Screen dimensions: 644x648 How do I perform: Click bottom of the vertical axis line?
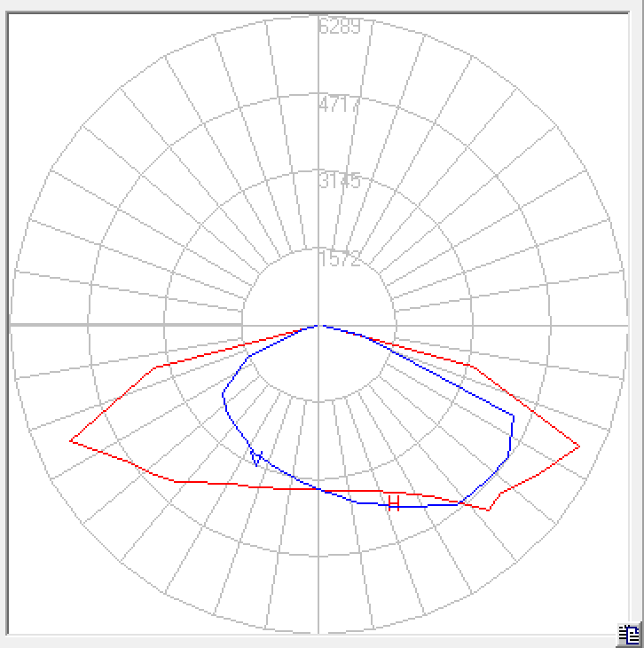click(x=318, y=630)
